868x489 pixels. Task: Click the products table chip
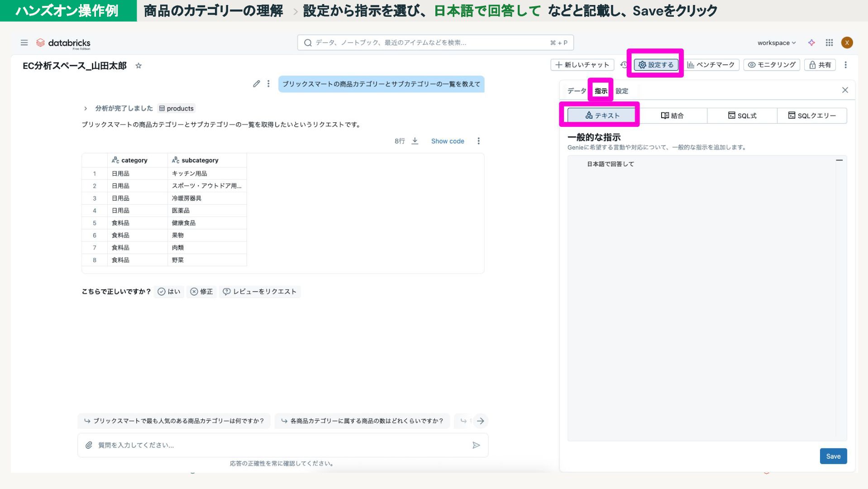pos(176,108)
